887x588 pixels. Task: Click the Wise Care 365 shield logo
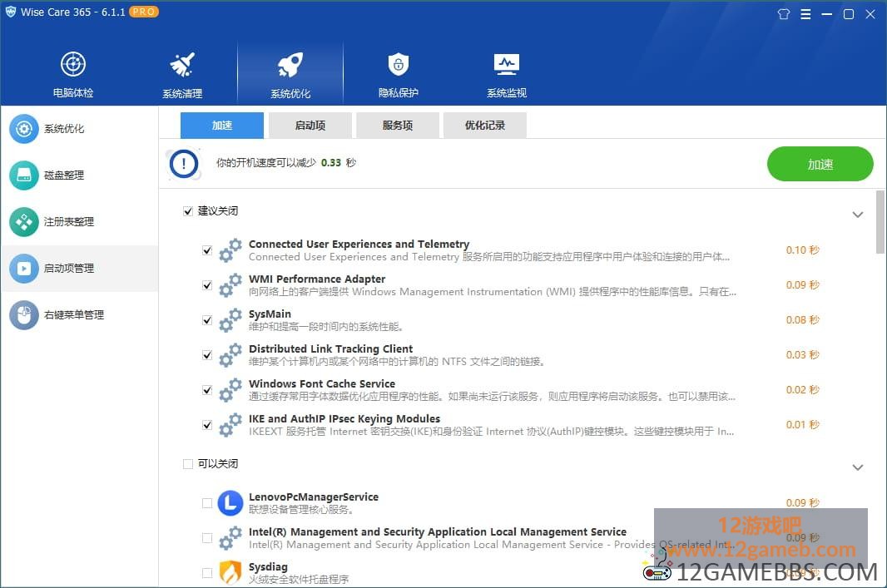11,12
